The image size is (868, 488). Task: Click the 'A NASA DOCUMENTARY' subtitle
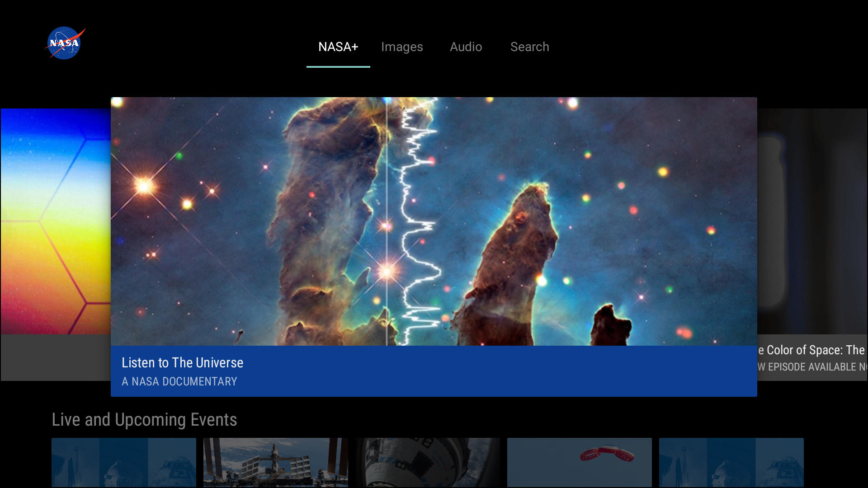[179, 381]
